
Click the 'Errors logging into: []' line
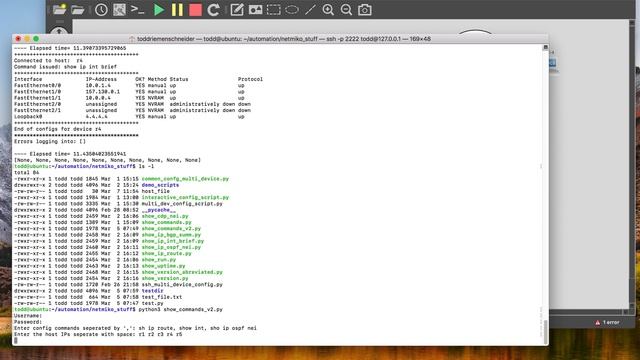click(x=50, y=141)
